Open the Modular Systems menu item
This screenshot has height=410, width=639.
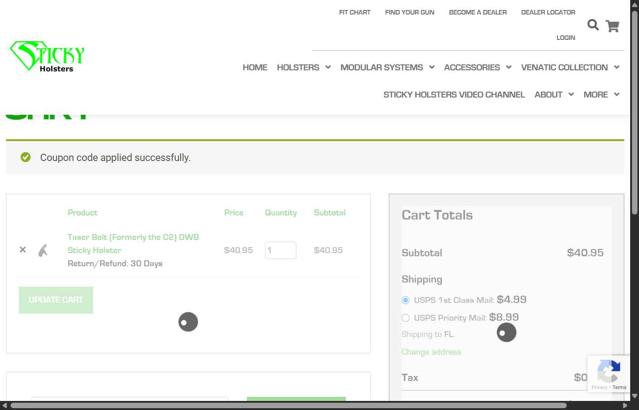coord(381,67)
